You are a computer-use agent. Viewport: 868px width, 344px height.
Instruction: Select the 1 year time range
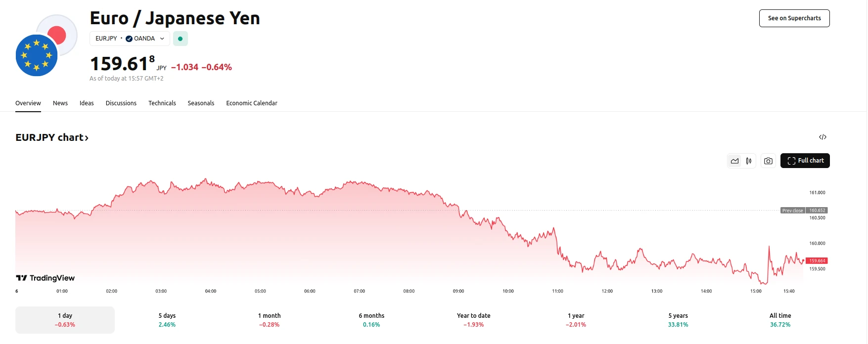point(576,320)
